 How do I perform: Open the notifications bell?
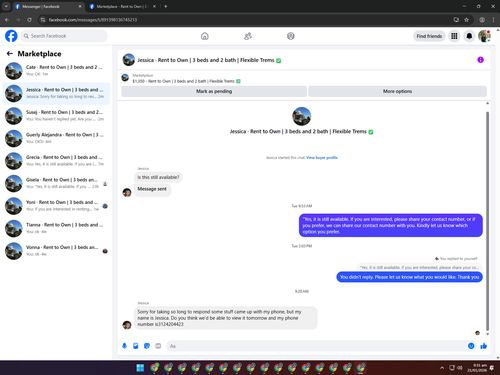[469, 36]
